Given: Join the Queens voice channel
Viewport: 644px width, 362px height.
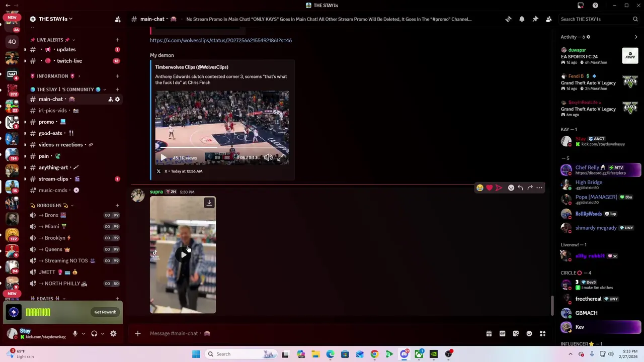Looking at the screenshot, I should point(74,249).
